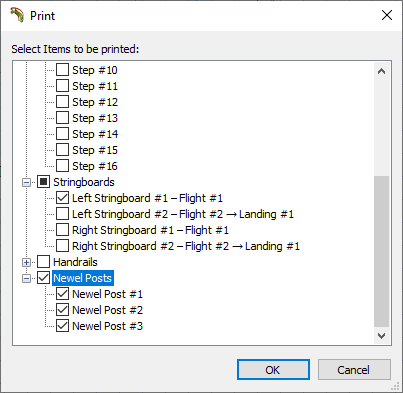
Task: Close the Print dialog window
Action: [x=387, y=15]
